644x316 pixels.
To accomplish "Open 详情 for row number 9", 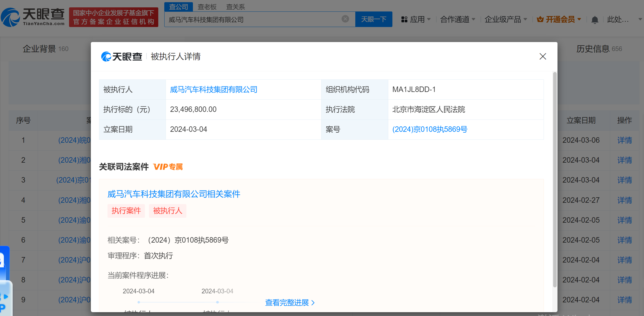I will click(x=625, y=300).
